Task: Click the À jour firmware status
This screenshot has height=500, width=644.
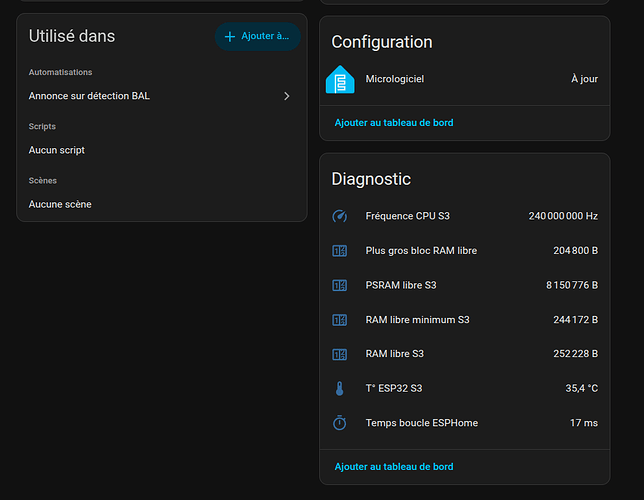Action: click(584, 79)
